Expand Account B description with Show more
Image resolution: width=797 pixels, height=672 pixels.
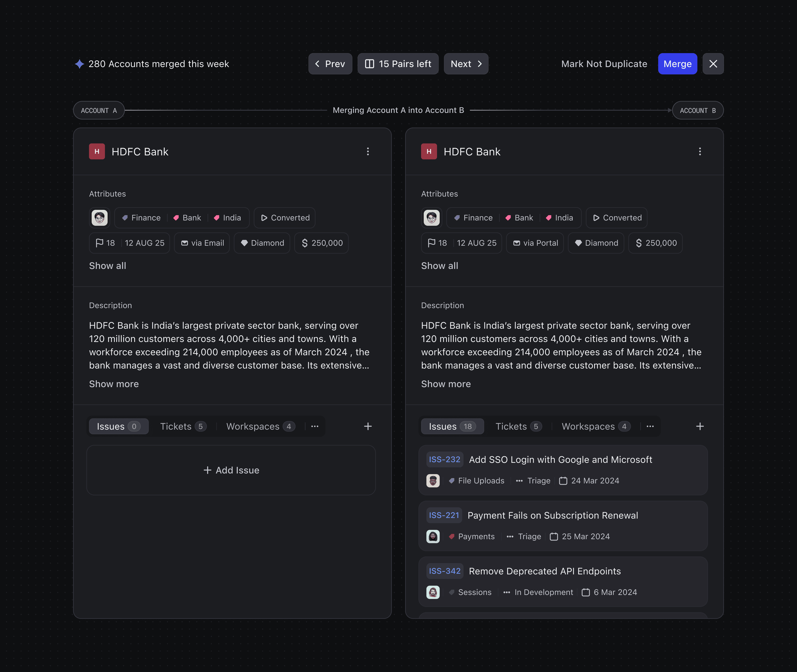click(x=446, y=384)
